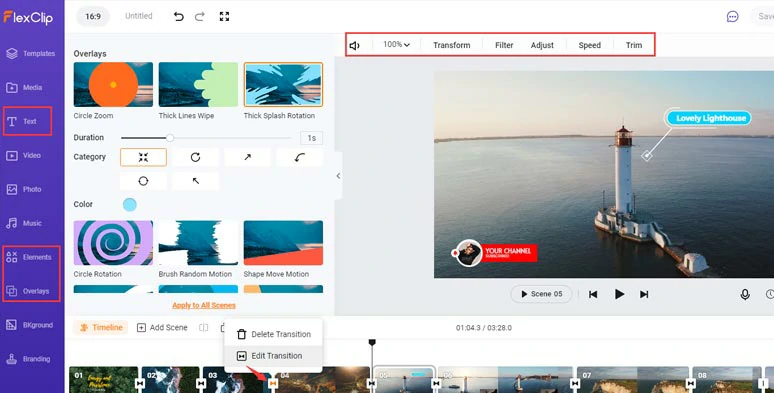Select scene 01 in the timeline
This screenshot has width=774, height=393.
pyautogui.click(x=103, y=380)
